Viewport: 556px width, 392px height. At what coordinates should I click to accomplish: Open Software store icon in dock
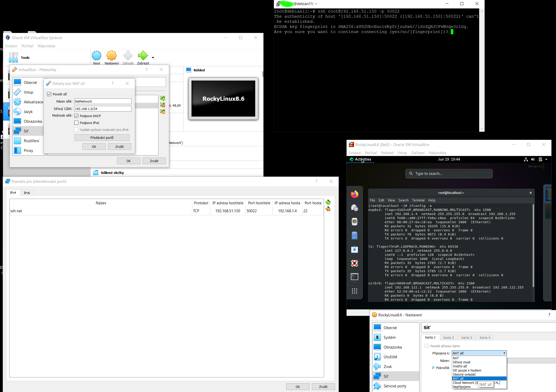coord(355,249)
